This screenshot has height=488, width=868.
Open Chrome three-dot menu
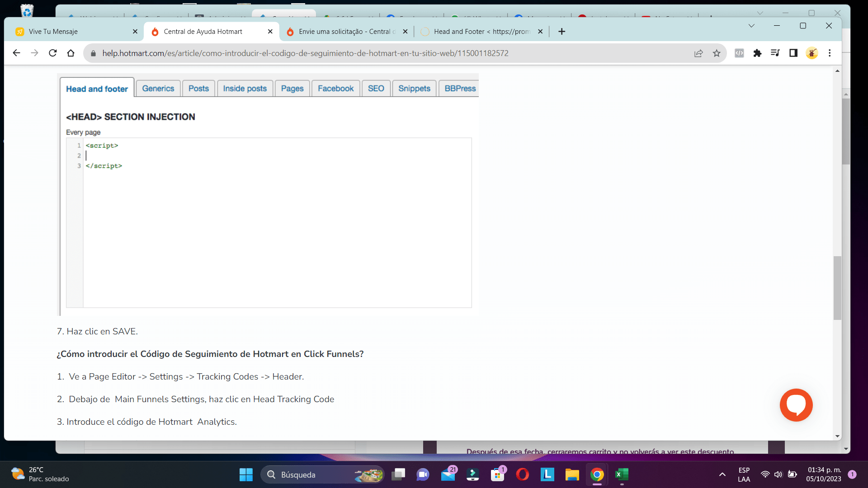coord(830,53)
